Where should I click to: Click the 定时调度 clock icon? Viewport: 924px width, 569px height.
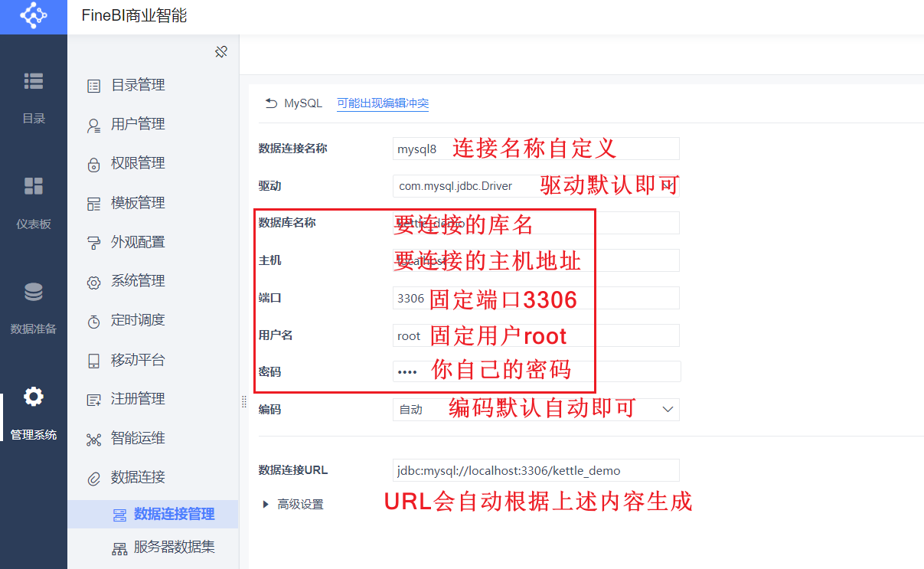tap(93, 321)
